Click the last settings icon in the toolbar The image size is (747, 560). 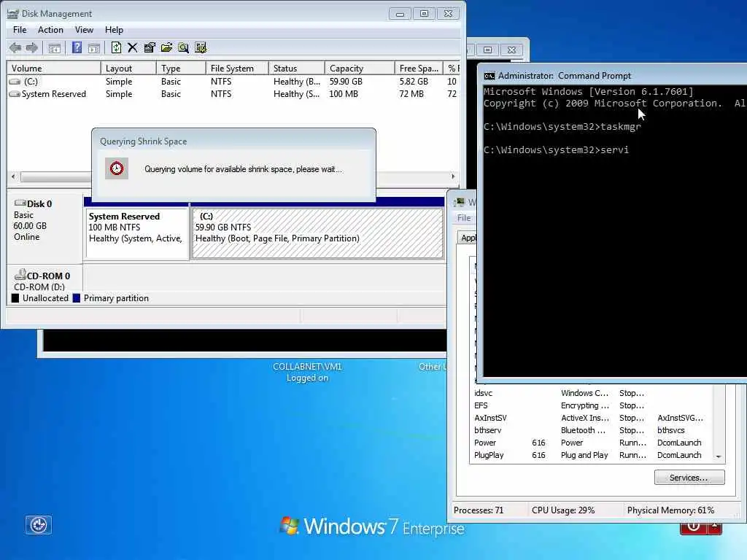201,47
